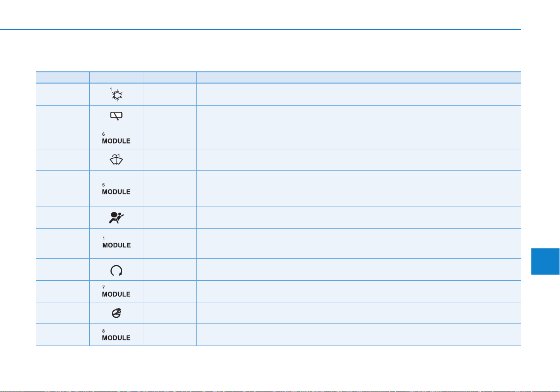Select the "5 MODULE" fuse label
This screenshot has height=392, width=560.
(x=117, y=189)
